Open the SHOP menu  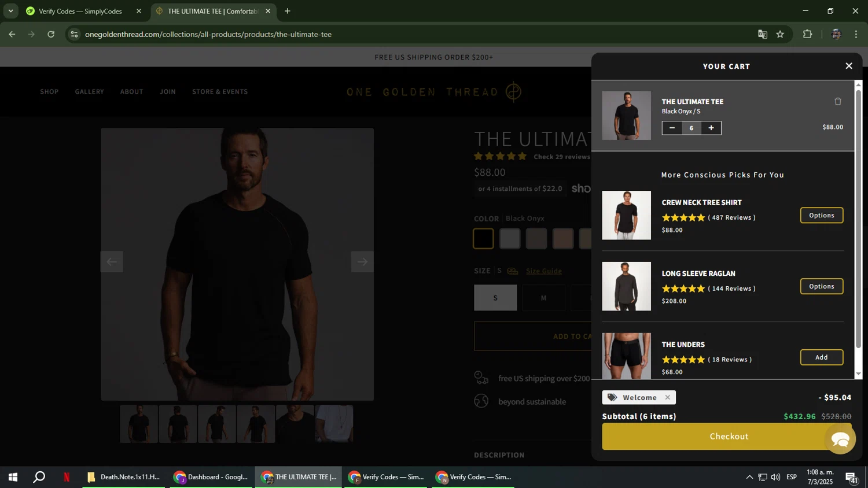(49, 92)
